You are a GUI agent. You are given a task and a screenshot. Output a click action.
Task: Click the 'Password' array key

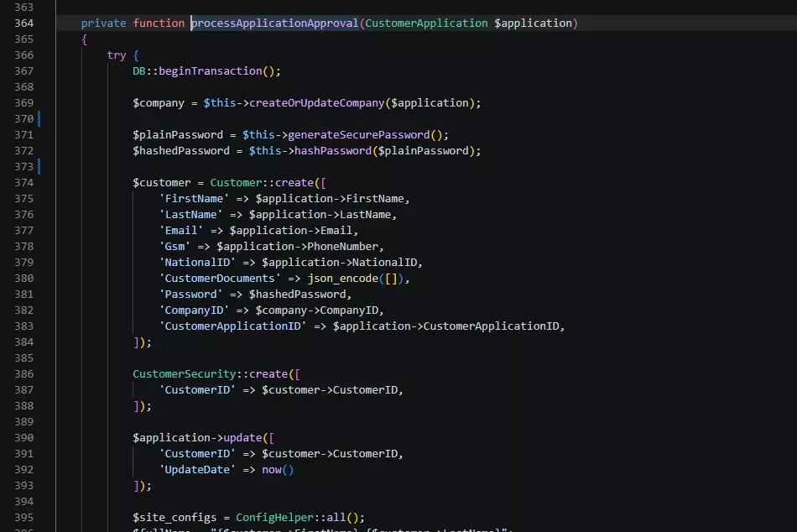tap(190, 294)
